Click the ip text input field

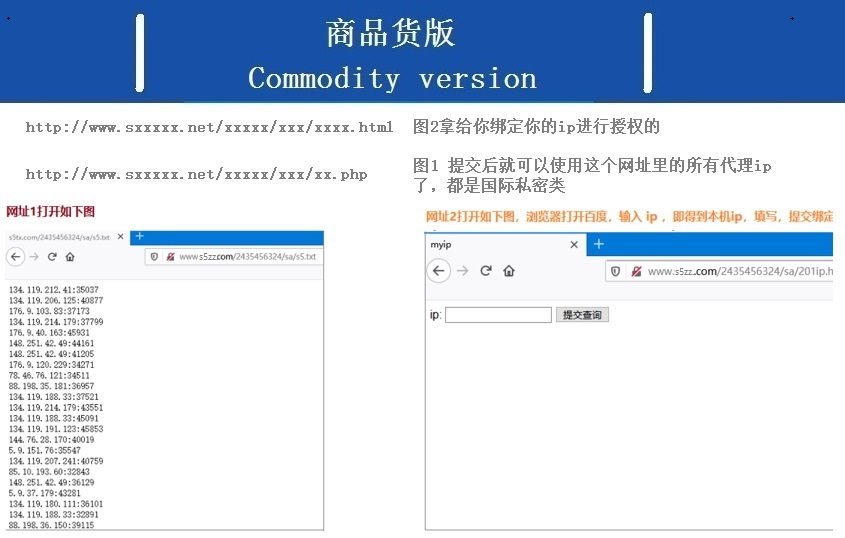click(498, 315)
